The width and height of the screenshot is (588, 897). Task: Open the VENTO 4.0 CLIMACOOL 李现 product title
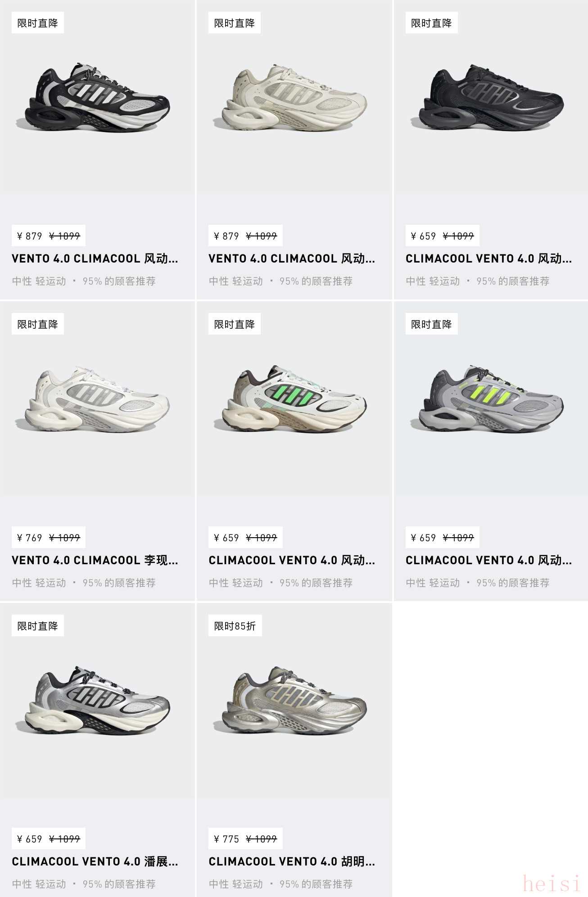coord(95,560)
